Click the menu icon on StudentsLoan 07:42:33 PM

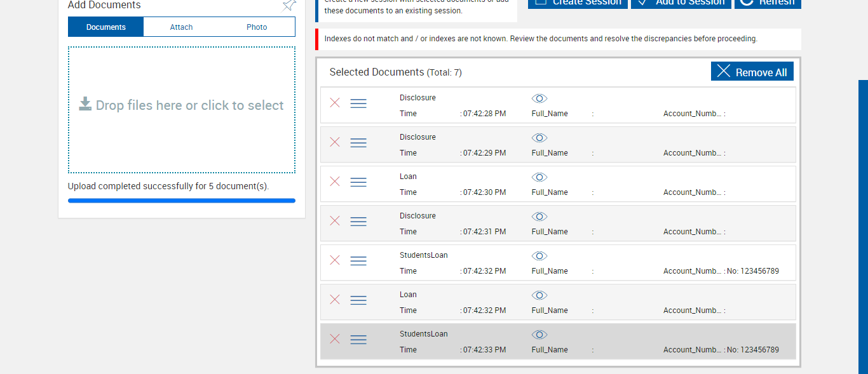(358, 340)
